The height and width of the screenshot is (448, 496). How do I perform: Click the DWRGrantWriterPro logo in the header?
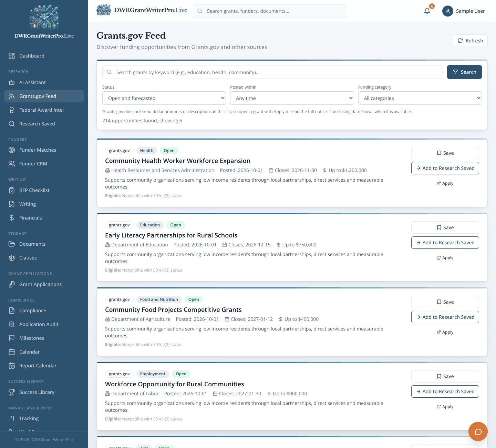(142, 10)
